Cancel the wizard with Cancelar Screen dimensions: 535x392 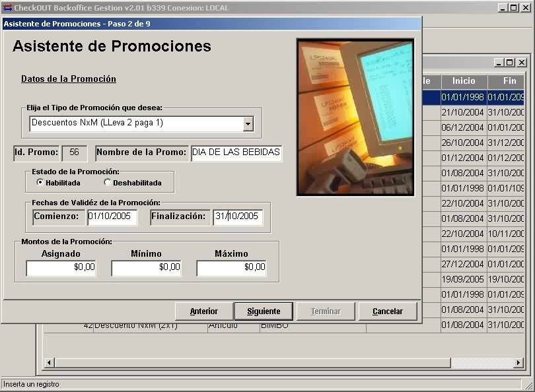point(388,311)
